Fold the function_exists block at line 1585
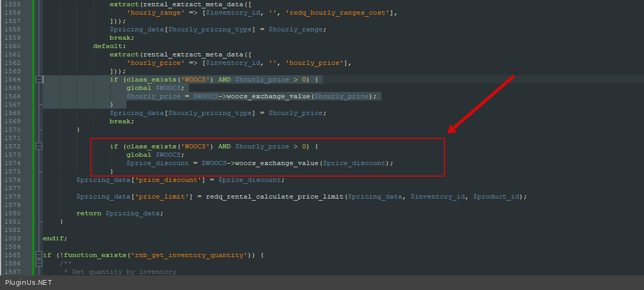 click(39, 255)
